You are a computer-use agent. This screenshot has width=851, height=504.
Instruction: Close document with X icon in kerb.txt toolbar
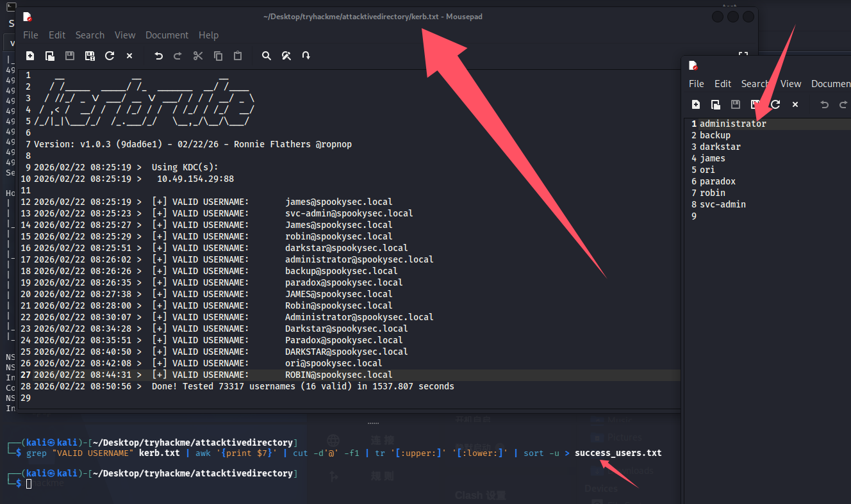(129, 56)
